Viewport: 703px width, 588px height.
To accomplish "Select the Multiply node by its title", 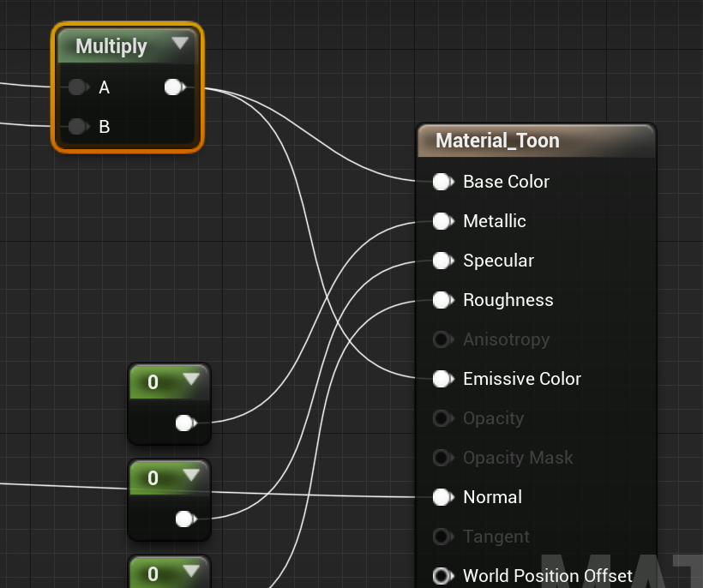I will pos(111,46).
